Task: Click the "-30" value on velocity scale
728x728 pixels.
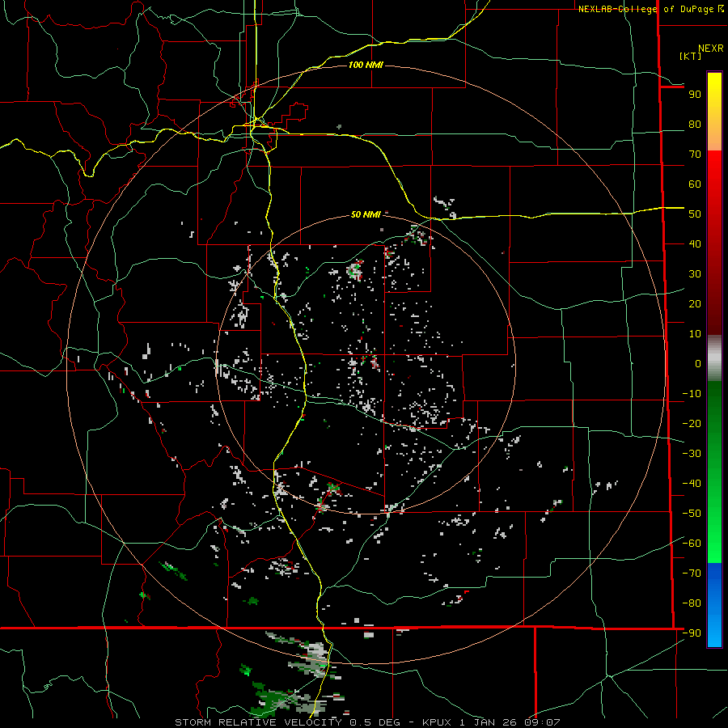Action: tap(692, 454)
